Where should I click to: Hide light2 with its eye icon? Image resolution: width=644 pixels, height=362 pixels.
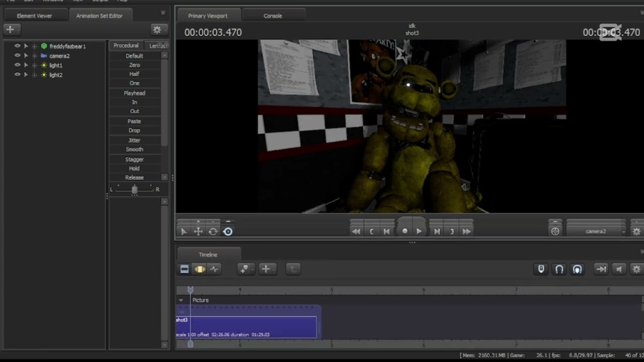point(17,75)
